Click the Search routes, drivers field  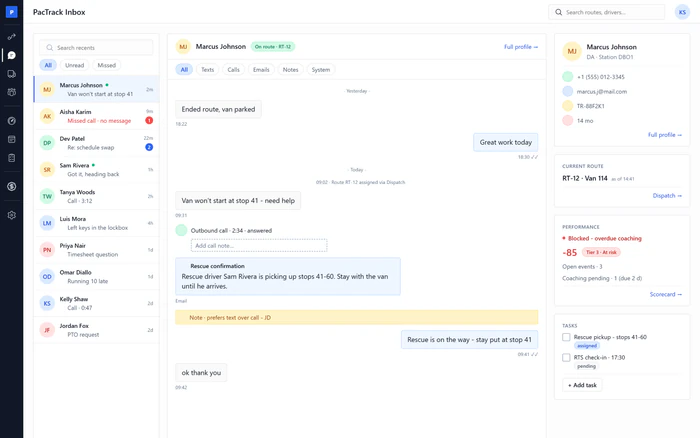click(606, 12)
